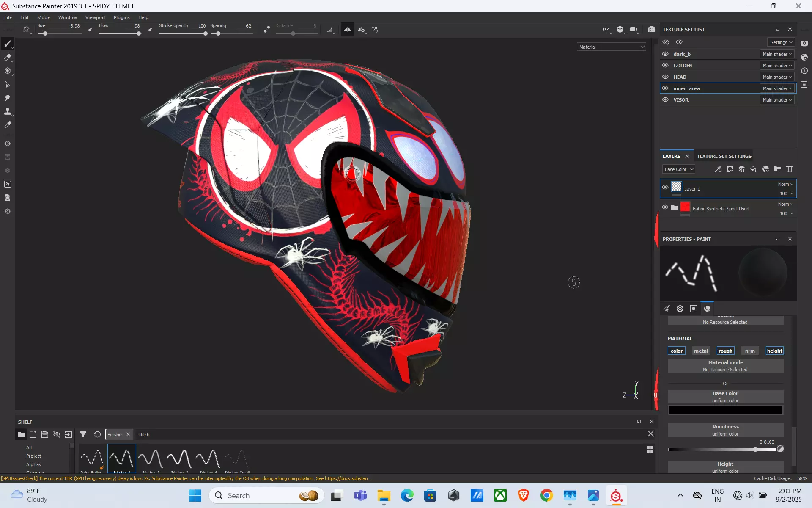The image size is (812, 508).
Task: Open the shelf filter funnel icon
Action: pos(83,434)
